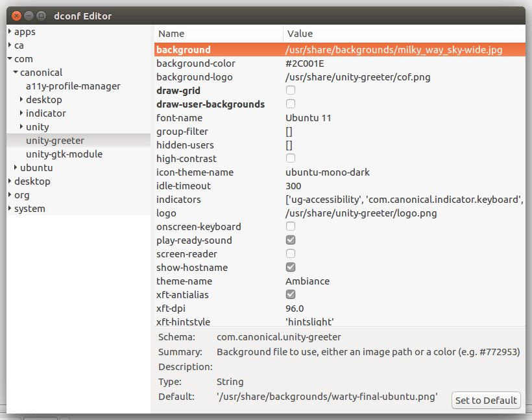Viewport: 532px width, 420px height.
Task: Enable the draw-grid setting
Action: point(290,90)
